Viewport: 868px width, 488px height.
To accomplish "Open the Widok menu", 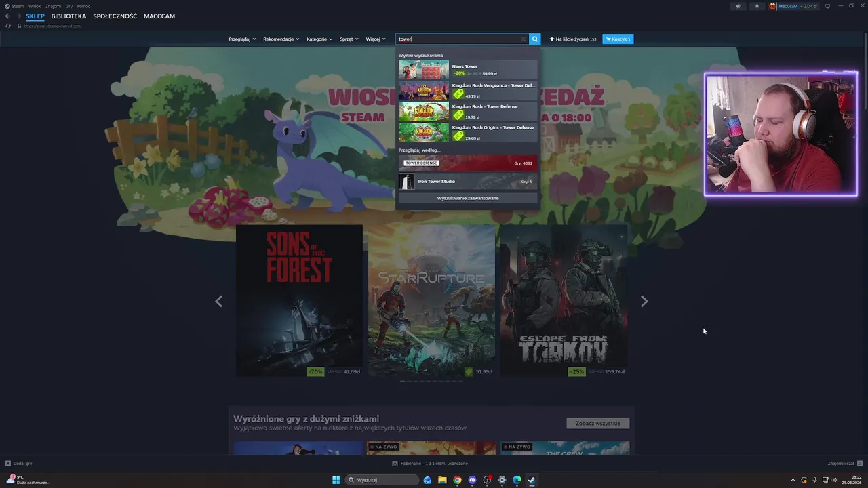I will [35, 6].
